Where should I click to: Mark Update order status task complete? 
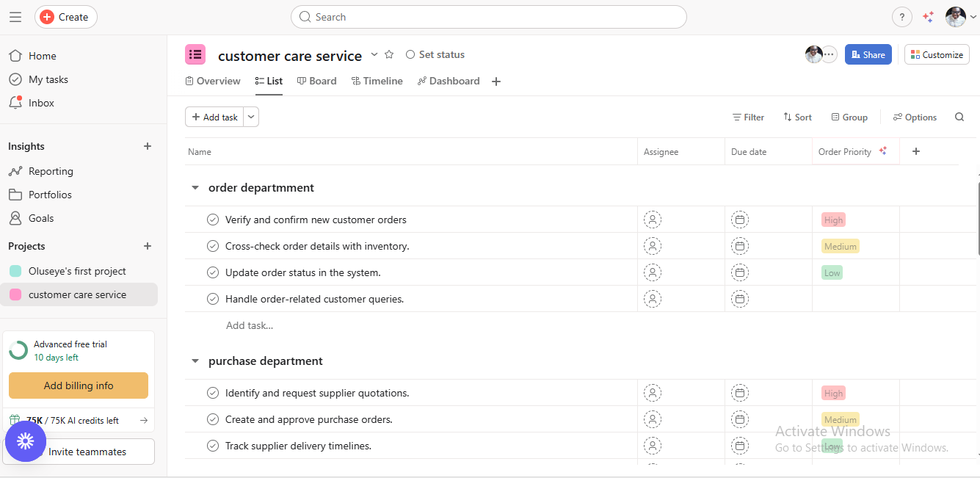(213, 272)
